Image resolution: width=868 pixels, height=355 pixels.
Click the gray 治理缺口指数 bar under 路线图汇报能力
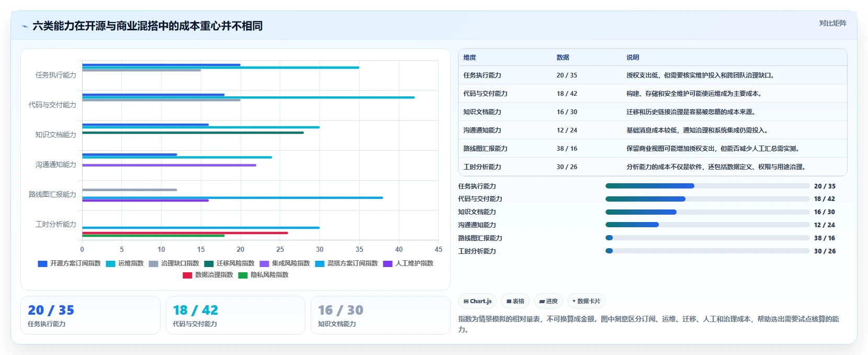(130, 190)
